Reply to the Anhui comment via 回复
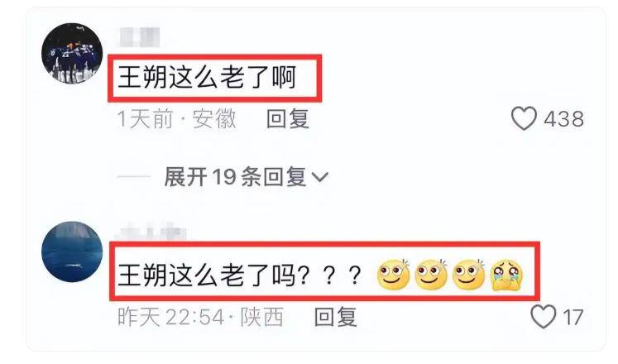Viewport: 618px width, 364px height. tap(287, 118)
